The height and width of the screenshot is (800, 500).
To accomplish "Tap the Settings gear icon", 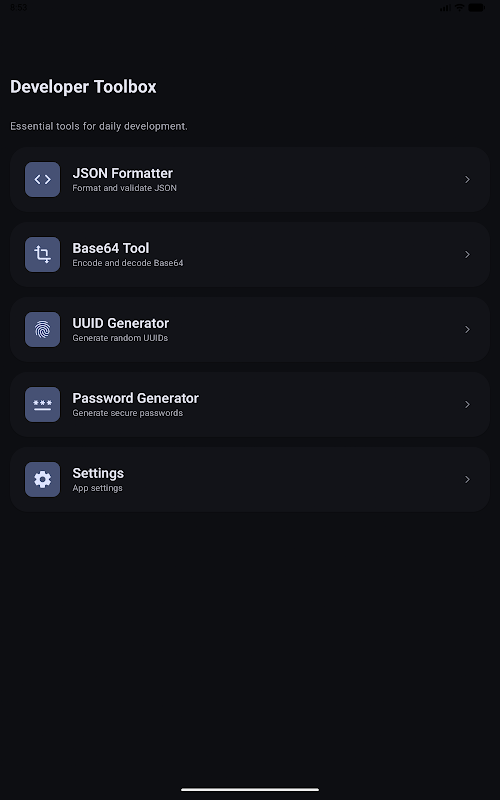I will coord(42,480).
